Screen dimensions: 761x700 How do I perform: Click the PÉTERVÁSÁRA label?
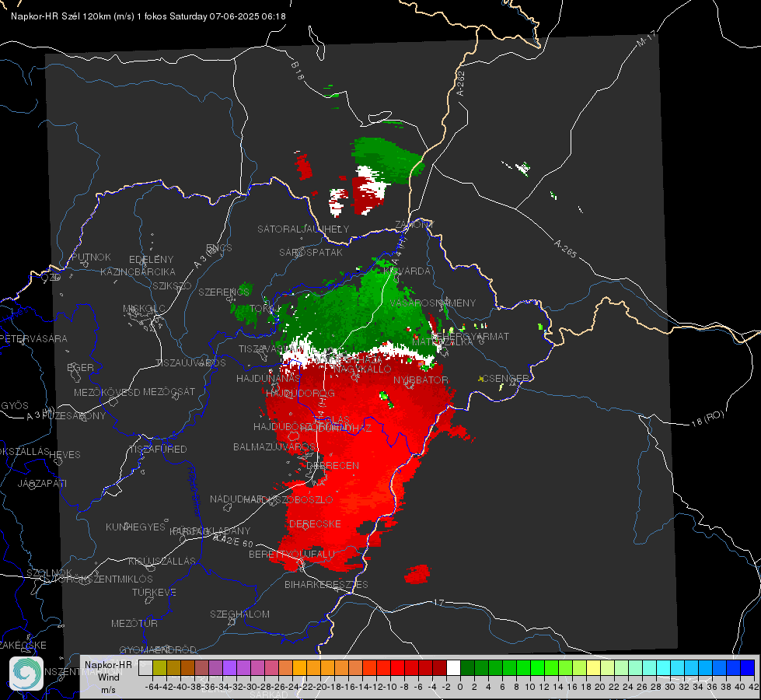point(34,338)
